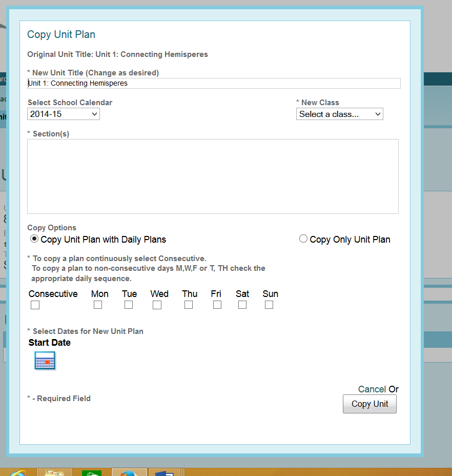Check the Sat day checkbox
This screenshot has width=452, height=476.
(x=242, y=305)
